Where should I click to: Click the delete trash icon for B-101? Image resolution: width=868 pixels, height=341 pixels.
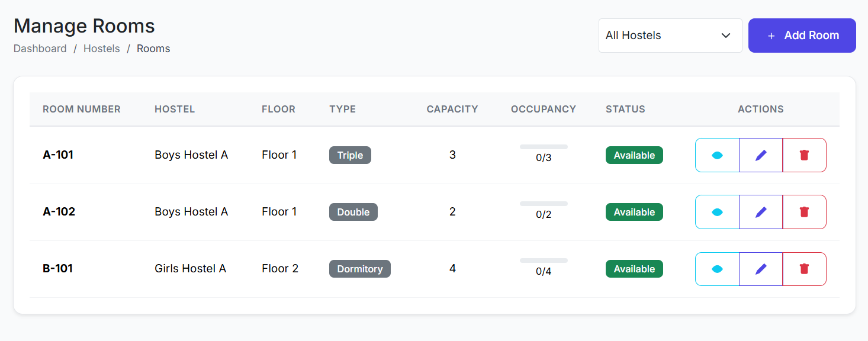click(804, 268)
